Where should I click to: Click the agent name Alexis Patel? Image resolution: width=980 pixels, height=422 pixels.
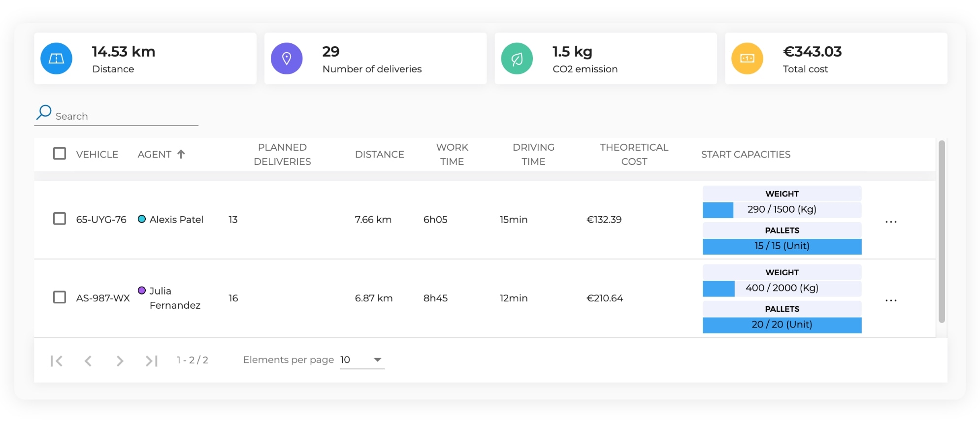(x=176, y=220)
